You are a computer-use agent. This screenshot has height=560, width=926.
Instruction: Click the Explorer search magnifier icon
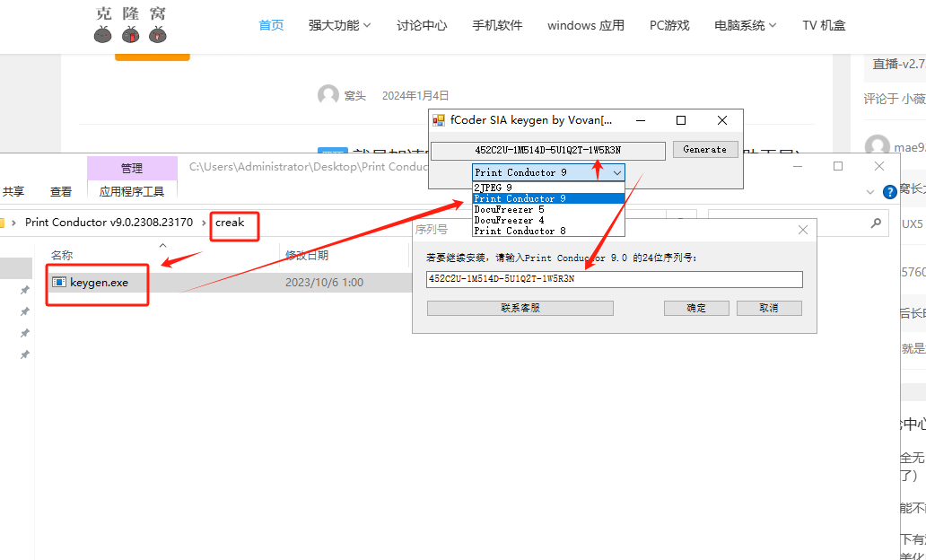[877, 223]
